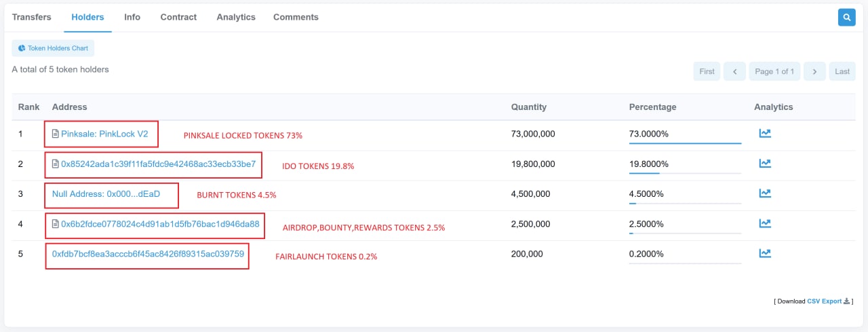Screen dimensions: 868x332
Task: Click the 0.2000% percentage value
Action: [646, 253]
